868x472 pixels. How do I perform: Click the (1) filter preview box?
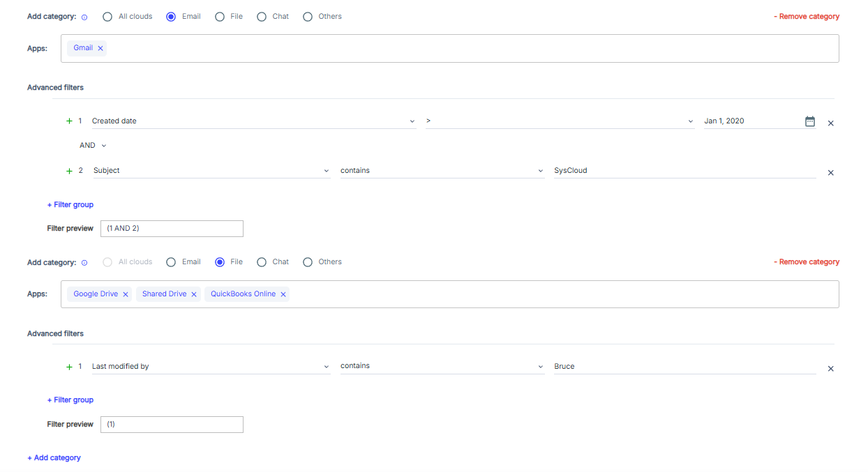[172, 425]
